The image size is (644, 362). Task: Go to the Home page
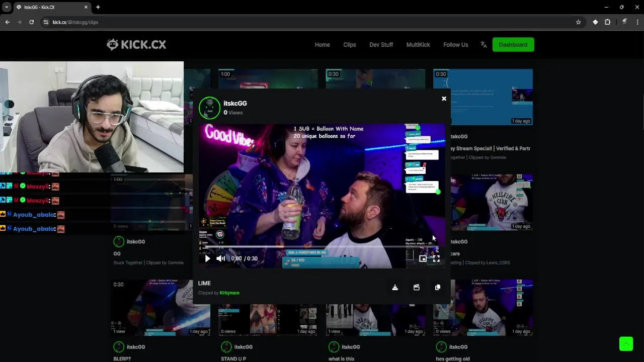[x=323, y=45]
